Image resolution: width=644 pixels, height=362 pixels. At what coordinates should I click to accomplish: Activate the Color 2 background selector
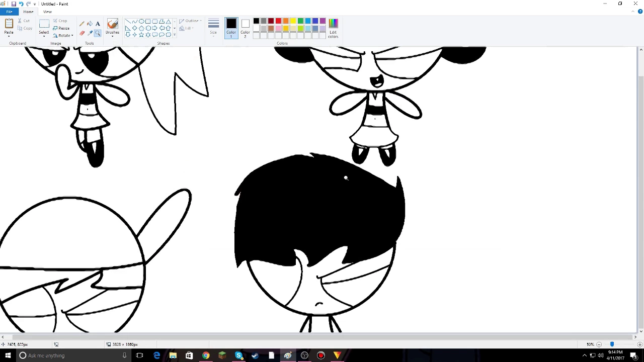pyautogui.click(x=245, y=28)
